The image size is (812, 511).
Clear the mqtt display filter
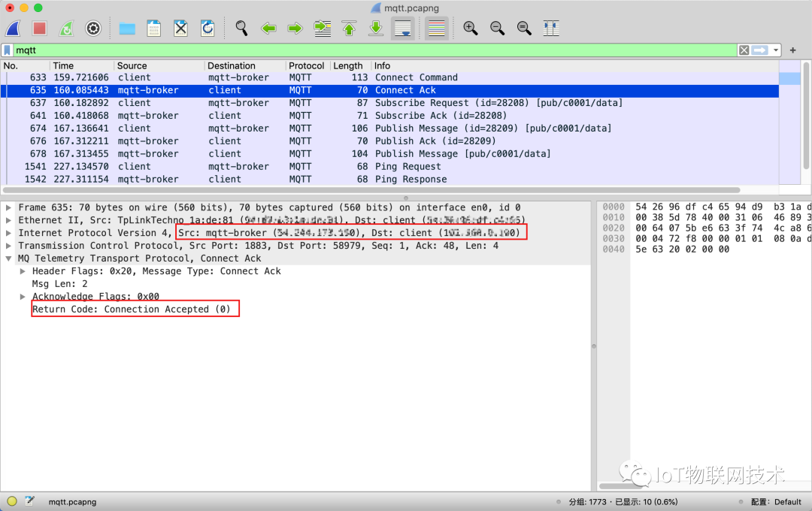744,50
